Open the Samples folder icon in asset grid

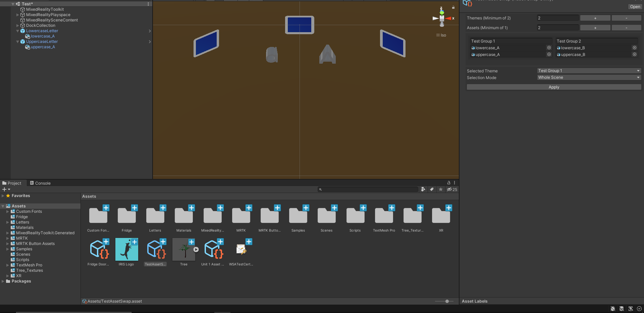(298, 216)
